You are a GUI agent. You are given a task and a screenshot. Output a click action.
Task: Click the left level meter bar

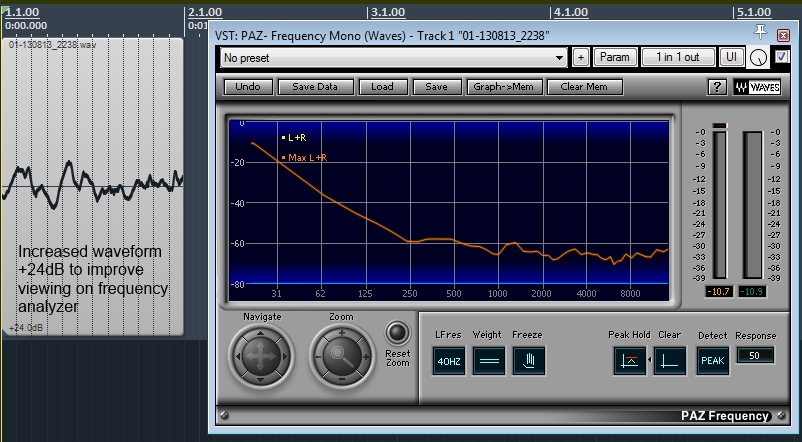click(x=720, y=205)
